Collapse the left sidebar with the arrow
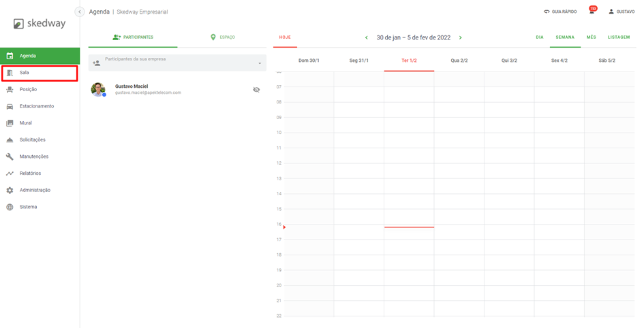The height and width of the screenshot is (328, 644). [x=79, y=12]
